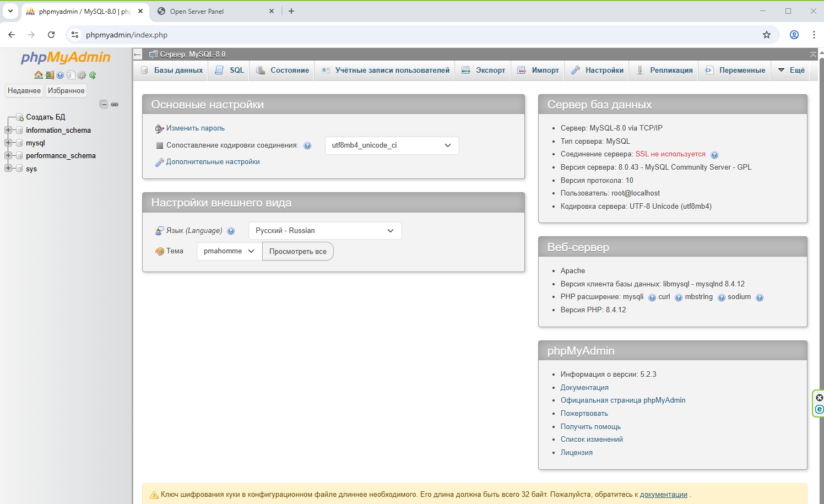Click the Получить помощь link
Image resolution: width=824 pixels, height=504 pixels.
(x=590, y=426)
